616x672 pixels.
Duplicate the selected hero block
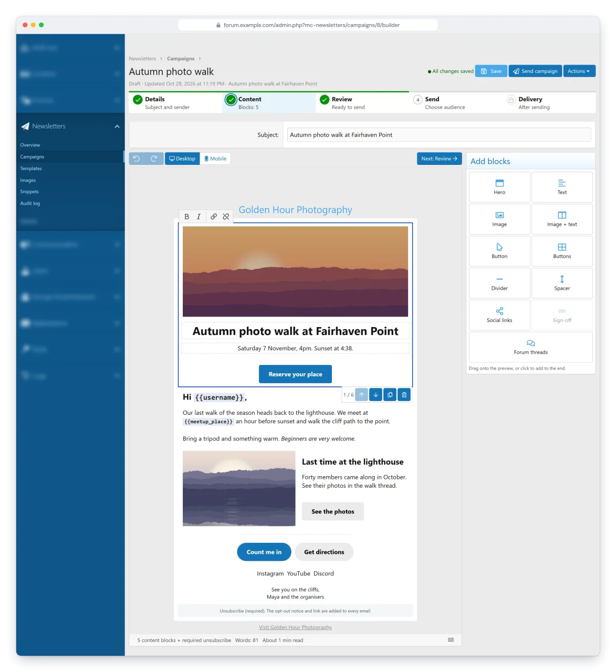coord(390,395)
